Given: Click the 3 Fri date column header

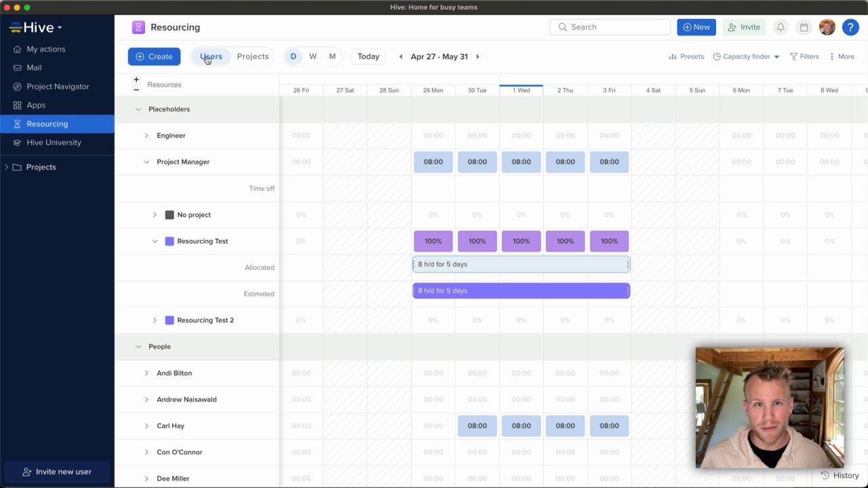Looking at the screenshot, I should [x=609, y=90].
